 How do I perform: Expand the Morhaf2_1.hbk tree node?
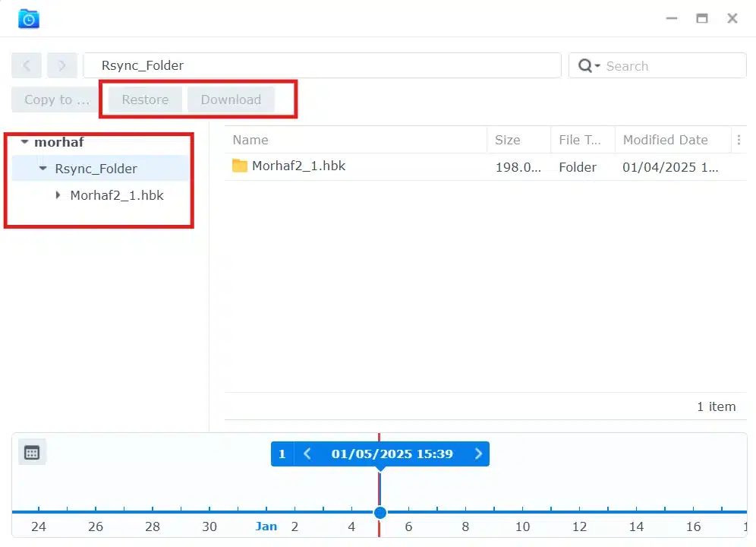[59, 195]
